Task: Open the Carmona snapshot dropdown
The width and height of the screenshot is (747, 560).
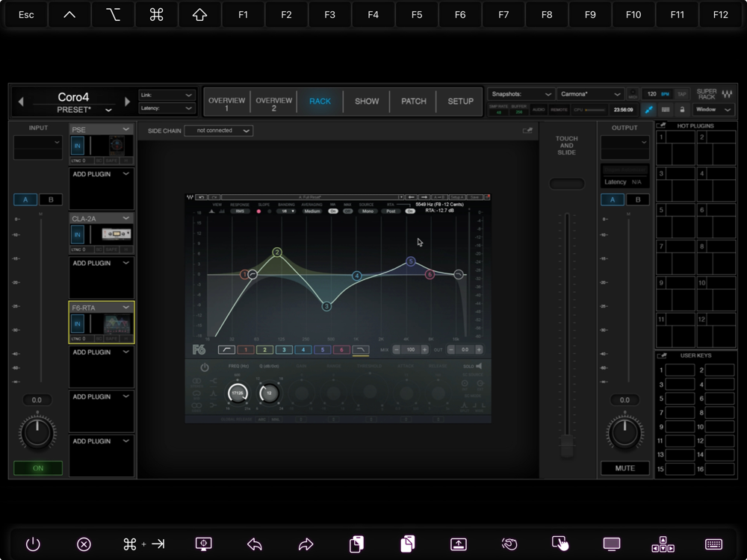Action: pyautogui.click(x=590, y=94)
